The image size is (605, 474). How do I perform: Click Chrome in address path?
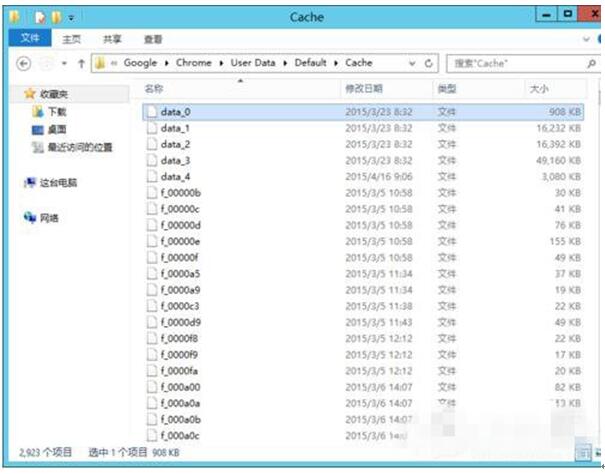point(193,63)
